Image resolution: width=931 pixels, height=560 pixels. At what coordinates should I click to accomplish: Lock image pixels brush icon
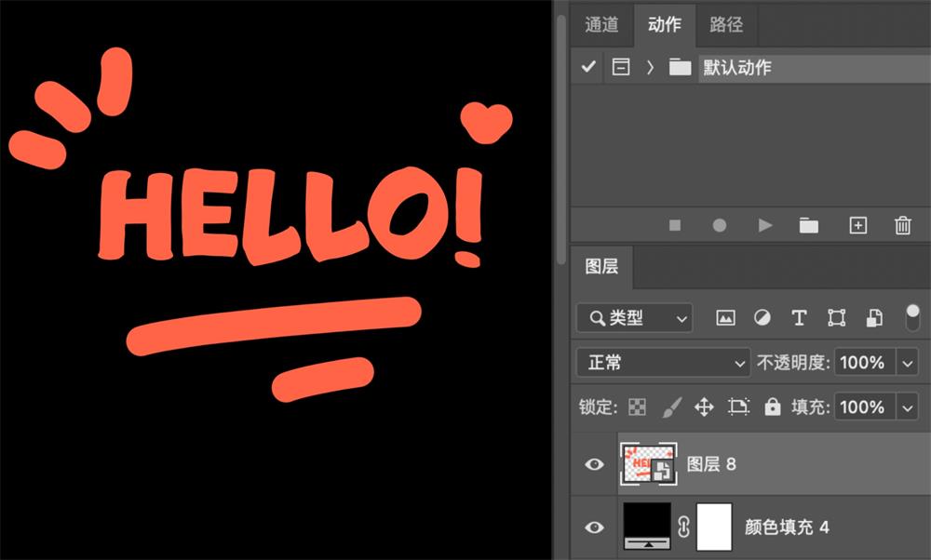[671, 407]
